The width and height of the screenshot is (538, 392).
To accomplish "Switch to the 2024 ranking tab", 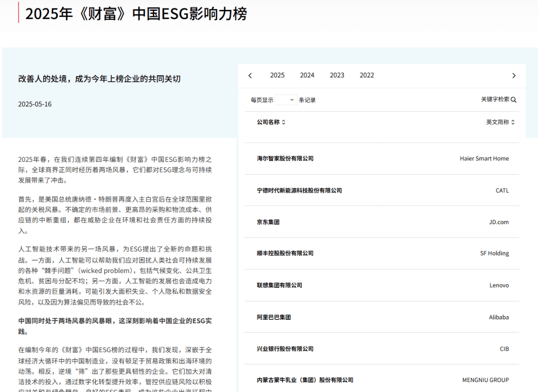I will pos(307,75).
